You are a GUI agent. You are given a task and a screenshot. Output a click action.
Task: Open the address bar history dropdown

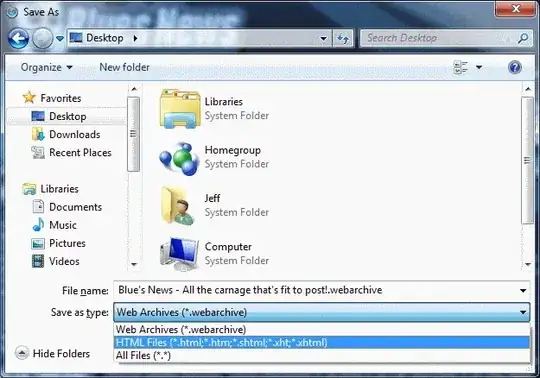click(x=323, y=38)
